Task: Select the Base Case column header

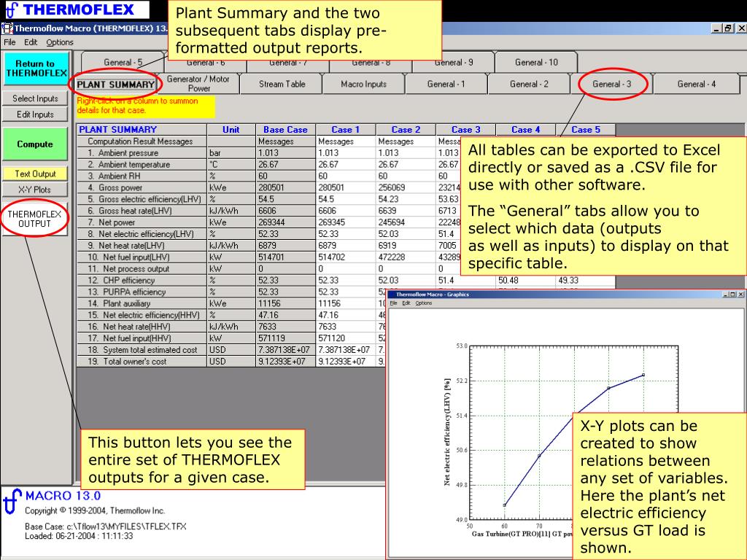Action: [285, 130]
